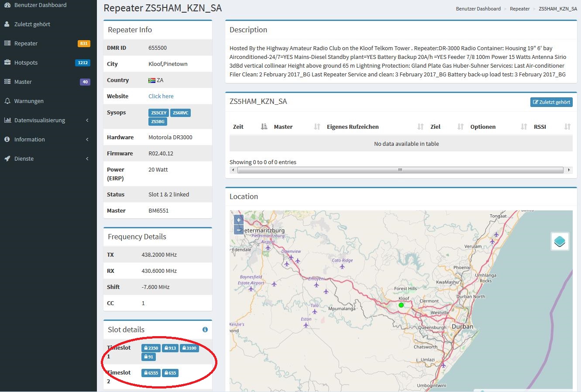Image resolution: width=581 pixels, height=392 pixels.
Task: Sort table by Zeit column
Action: pos(249,127)
